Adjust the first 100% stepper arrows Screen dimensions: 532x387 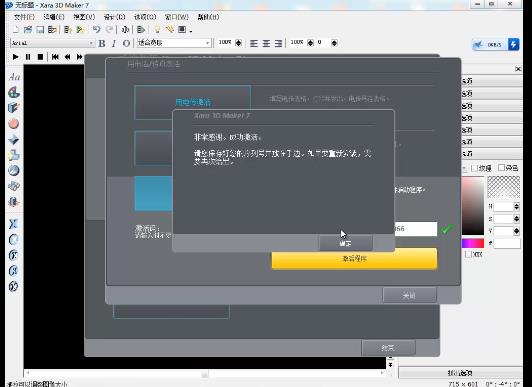point(238,43)
